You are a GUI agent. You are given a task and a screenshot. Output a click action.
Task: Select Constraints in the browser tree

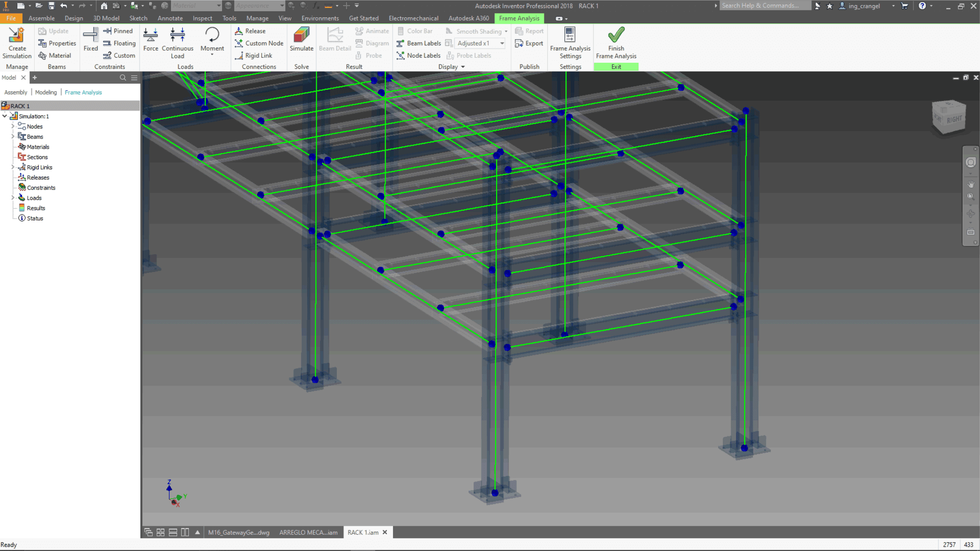(41, 188)
